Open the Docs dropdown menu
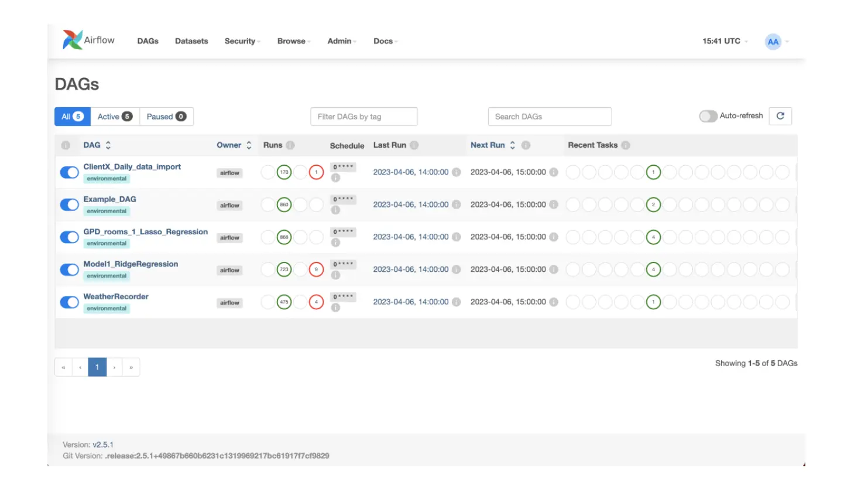The image size is (868, 478). (x=386, y=41)
